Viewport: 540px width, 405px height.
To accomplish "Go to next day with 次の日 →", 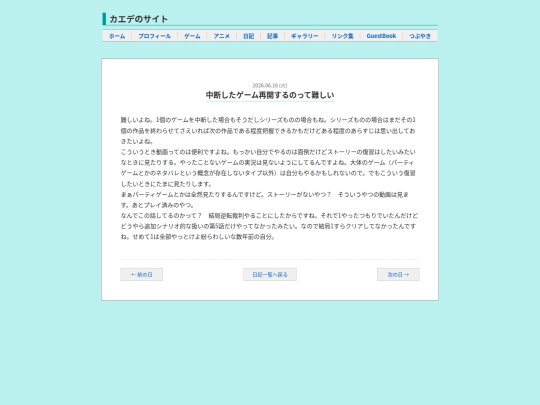I will coord(398,274).
